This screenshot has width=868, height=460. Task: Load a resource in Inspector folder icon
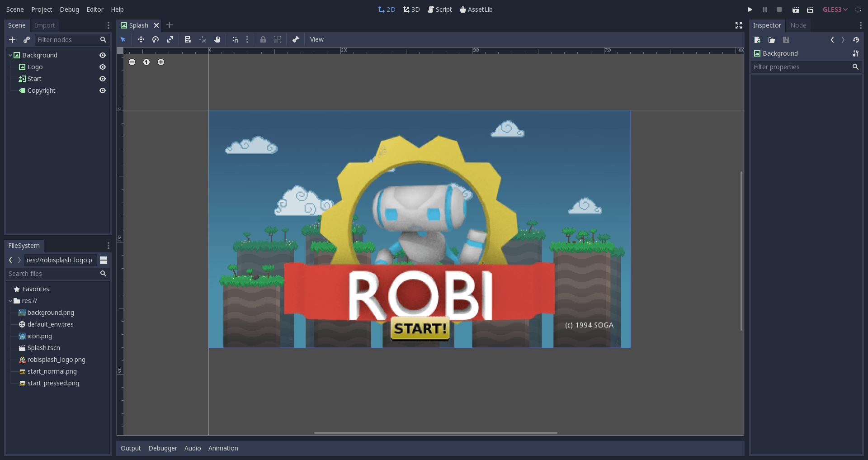click(x=772, y=40)
